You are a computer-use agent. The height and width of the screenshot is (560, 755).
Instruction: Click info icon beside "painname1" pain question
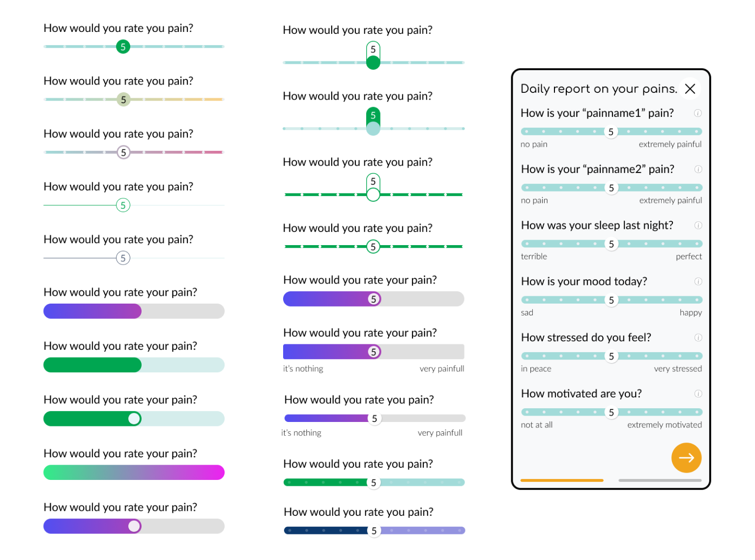click(697, 113)
